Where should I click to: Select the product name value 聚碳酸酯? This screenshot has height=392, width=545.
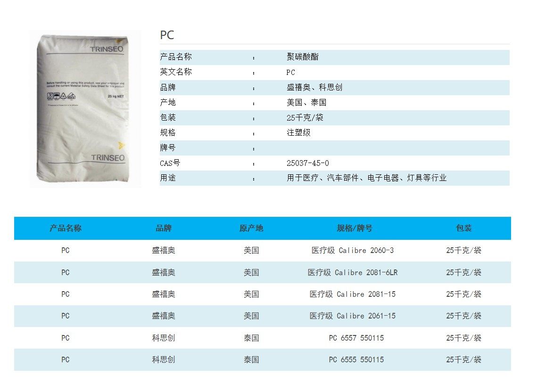click(x=302, y=57)
